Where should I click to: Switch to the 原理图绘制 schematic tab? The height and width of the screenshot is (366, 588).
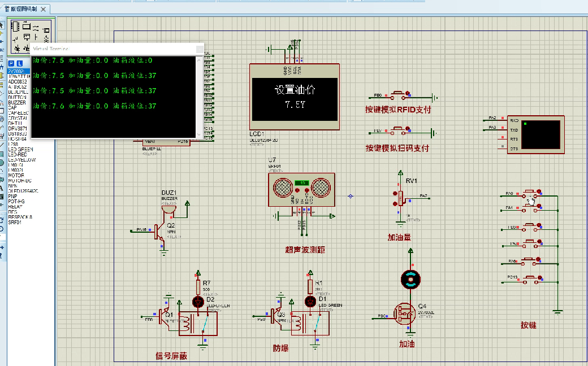(x=23, y=10)
